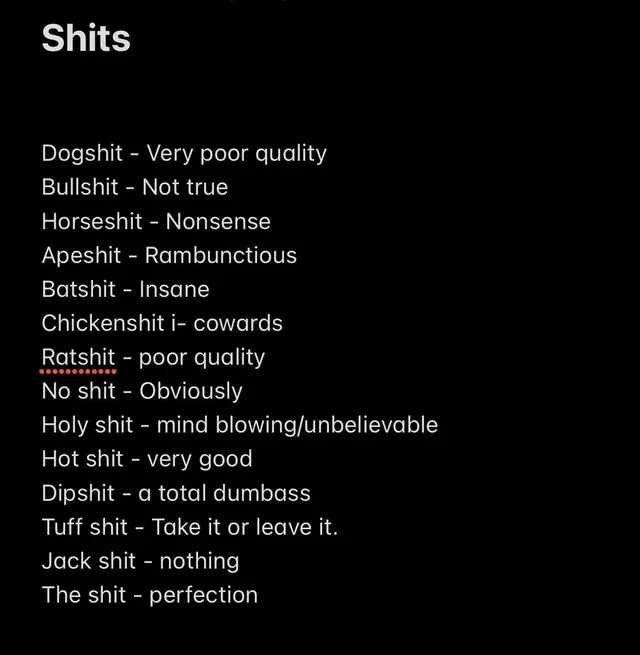This screenshot has height=655, width=640.
Task: Click the word 'cowards'
Action: pos(238,324)
